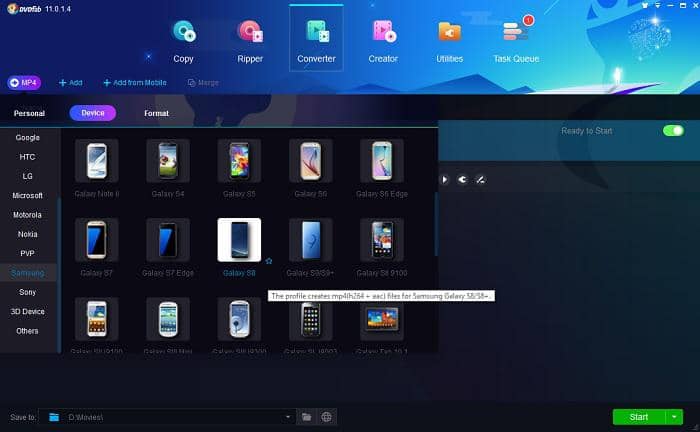The width and height of the screenshot is (700, 432).
Task: Switch to the Personal tab
Action: pyautogui.click(x=29, y=113)
